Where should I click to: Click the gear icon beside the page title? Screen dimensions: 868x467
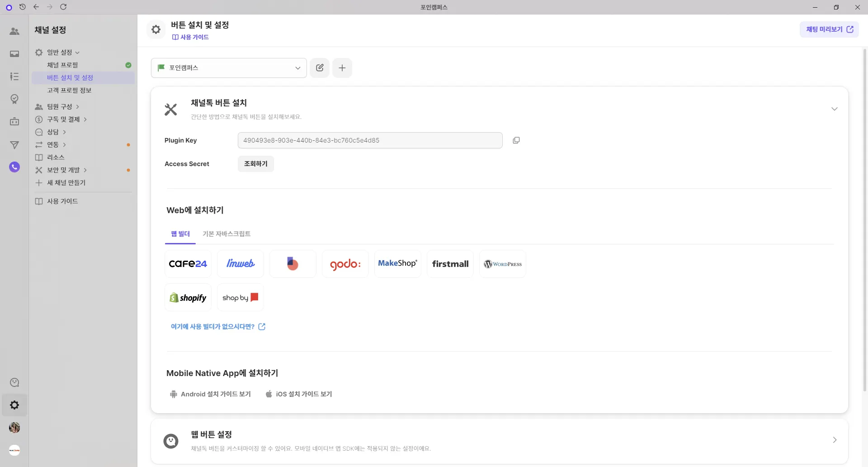156,29
